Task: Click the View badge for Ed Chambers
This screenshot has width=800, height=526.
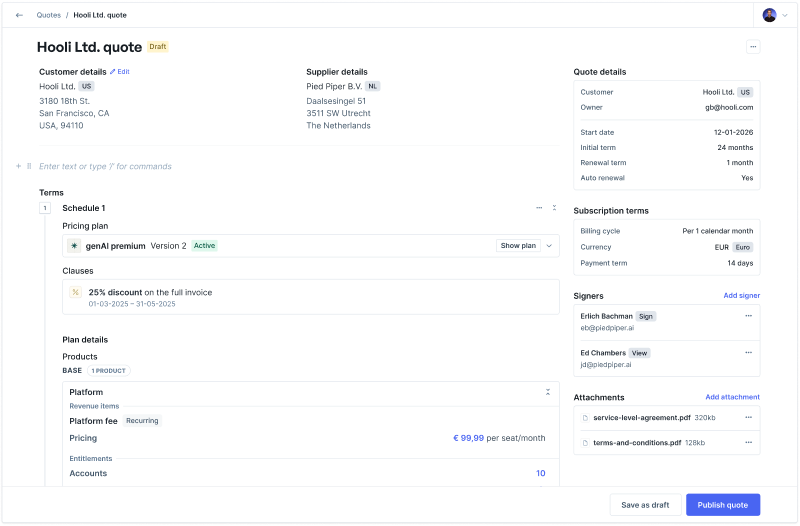Action: [640, 353]
